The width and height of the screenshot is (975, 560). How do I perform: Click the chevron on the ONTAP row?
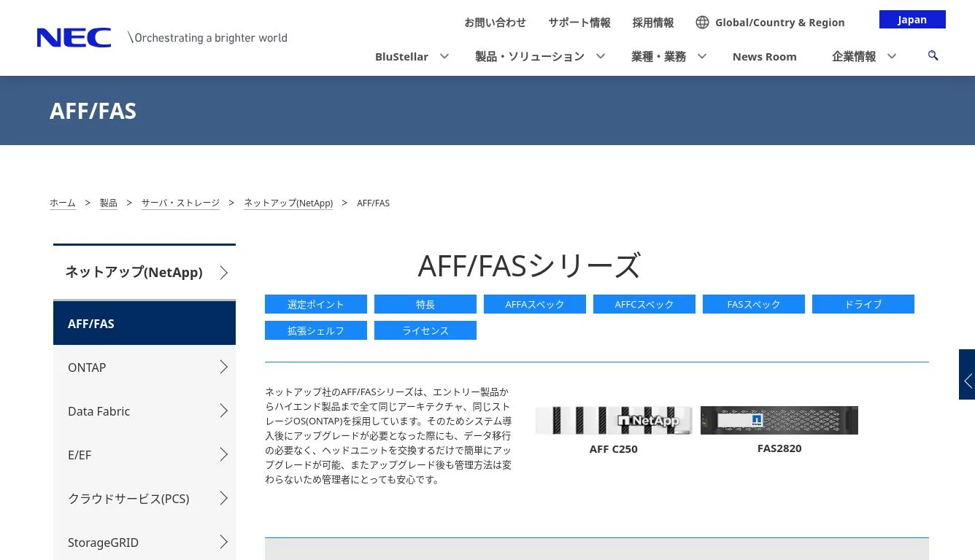(x=224, y=367)
